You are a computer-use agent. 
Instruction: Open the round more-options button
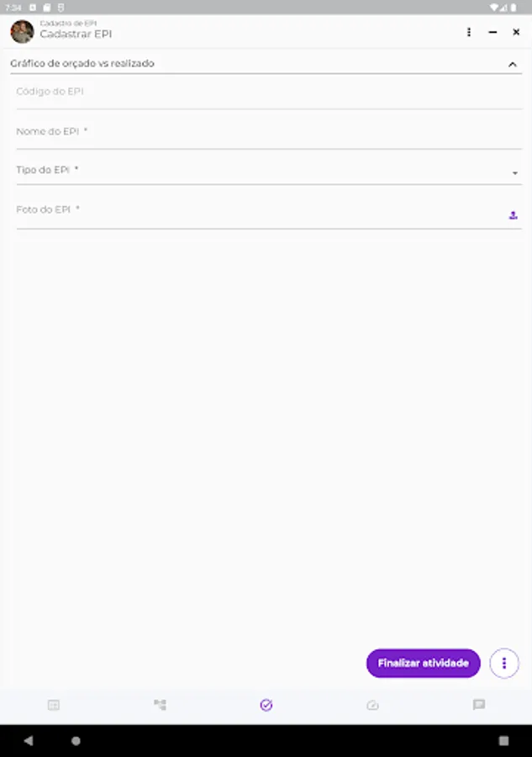[x=504, y=663]
